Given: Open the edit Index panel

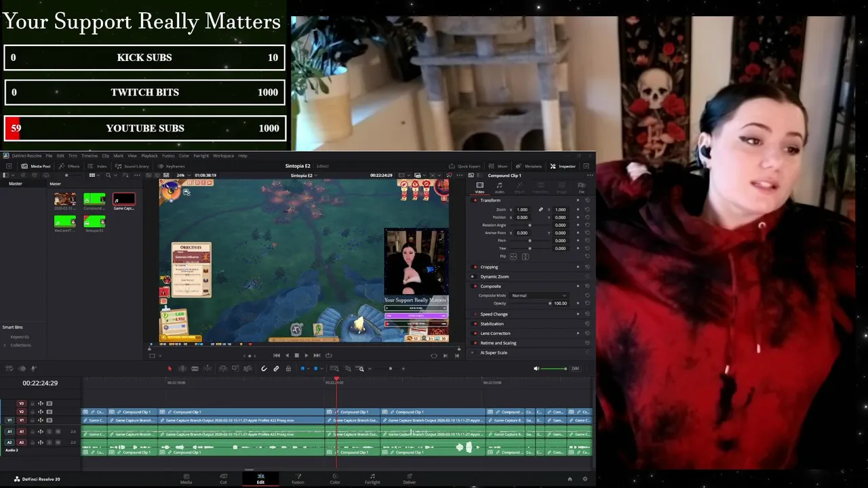Looking at the screenshot, I should click(98, 166).
